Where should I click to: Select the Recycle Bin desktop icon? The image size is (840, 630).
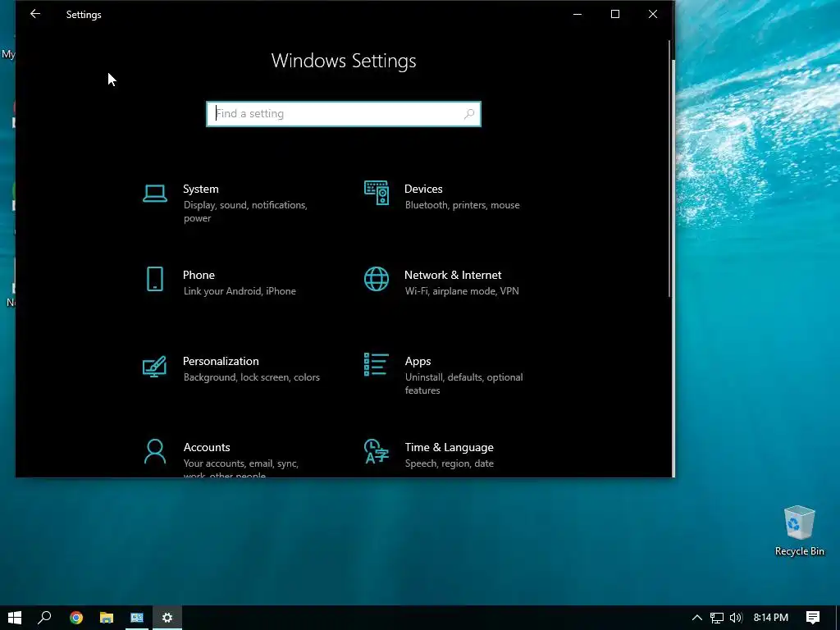(x=799, y=531)
